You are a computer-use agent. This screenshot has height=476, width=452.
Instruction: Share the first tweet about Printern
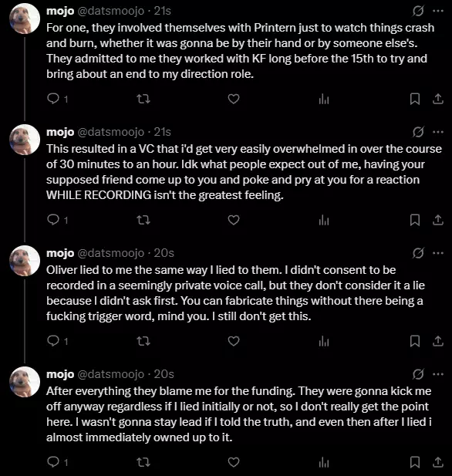(438, 99)
